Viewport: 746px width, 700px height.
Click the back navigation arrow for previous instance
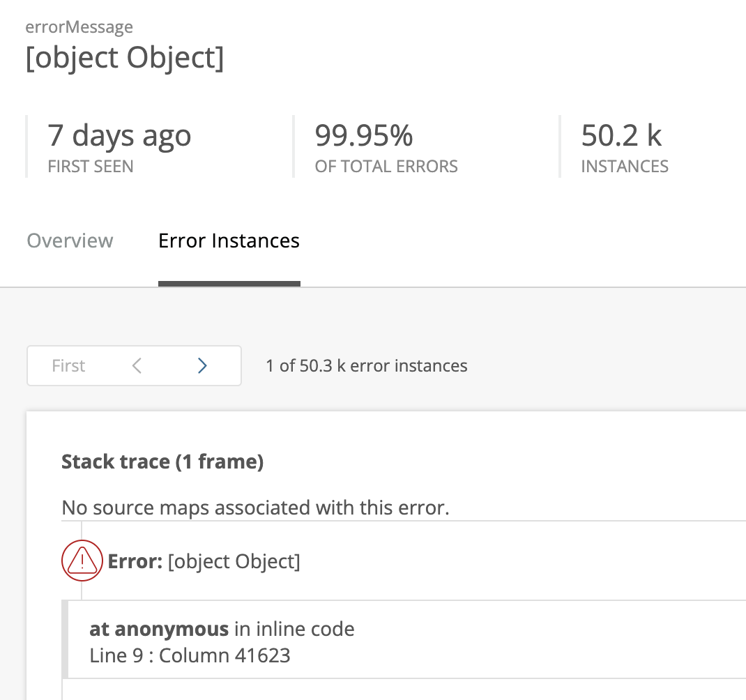point(136,365)
